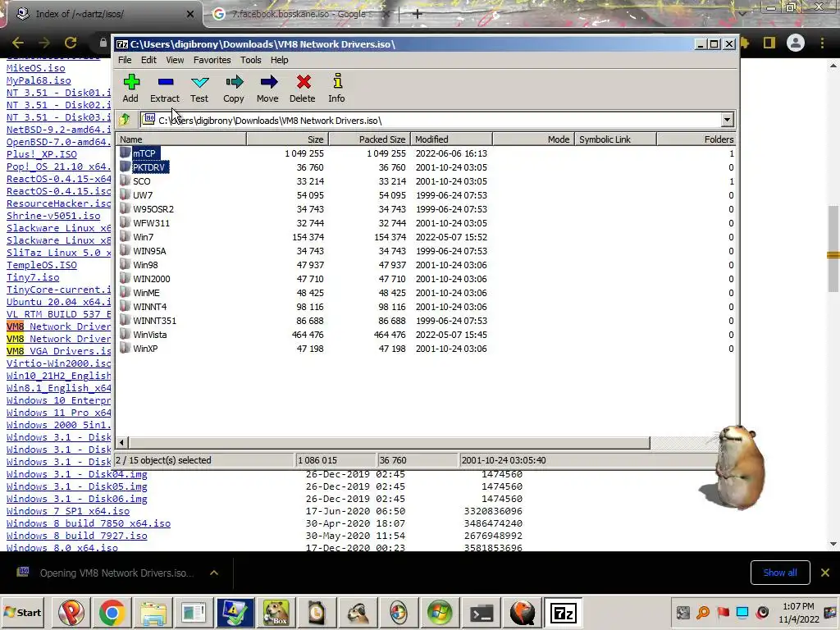
Task: Expand the address path dropdown
Action: 727,120
